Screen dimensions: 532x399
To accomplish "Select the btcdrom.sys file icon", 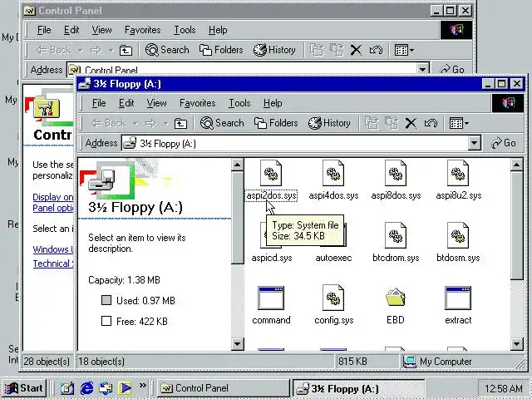I will (x=396, y=235).
